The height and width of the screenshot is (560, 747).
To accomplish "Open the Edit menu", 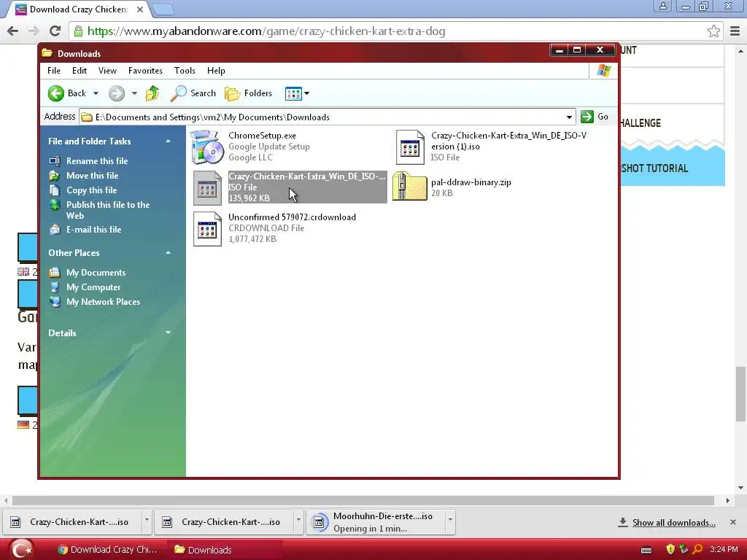I will pyautogui.click(x=80, y=71).
